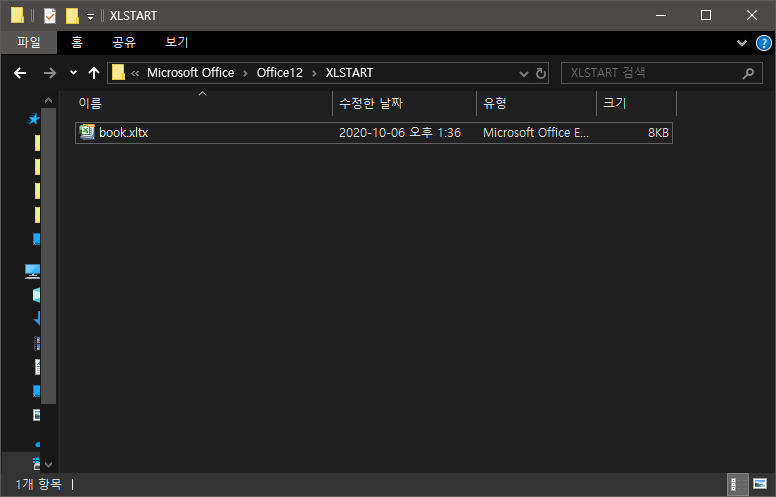The width and height of the screenshot is (776, 497).
Task: Select This PC monitor icon in navigation pane
Action: [32, 271]
